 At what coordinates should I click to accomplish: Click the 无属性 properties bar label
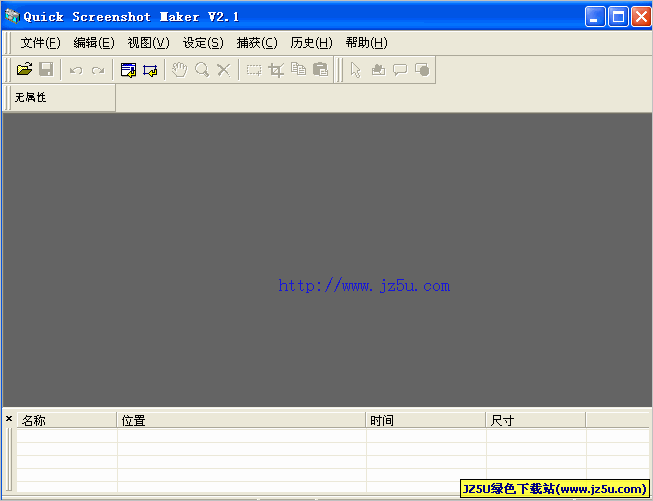[30, 97]
